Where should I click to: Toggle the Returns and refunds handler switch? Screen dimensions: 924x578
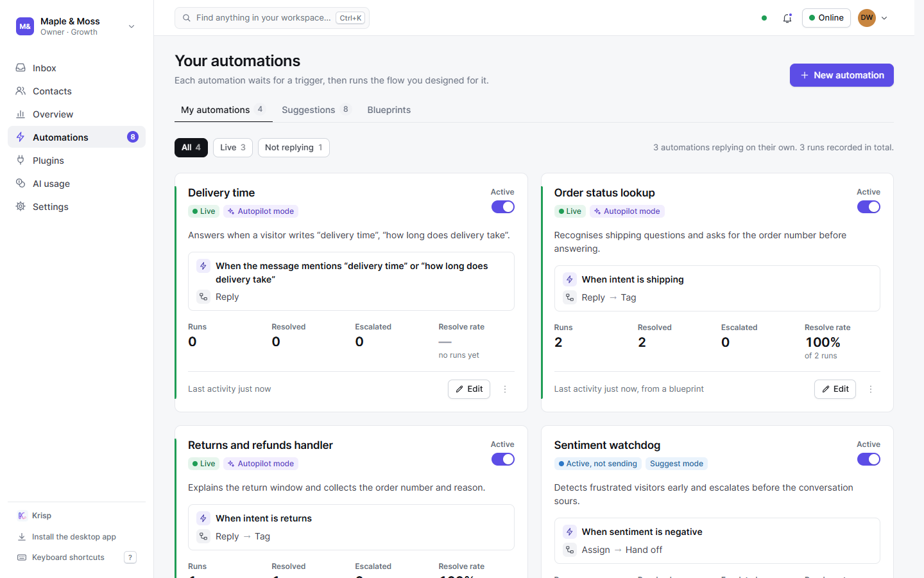[503, 459]
